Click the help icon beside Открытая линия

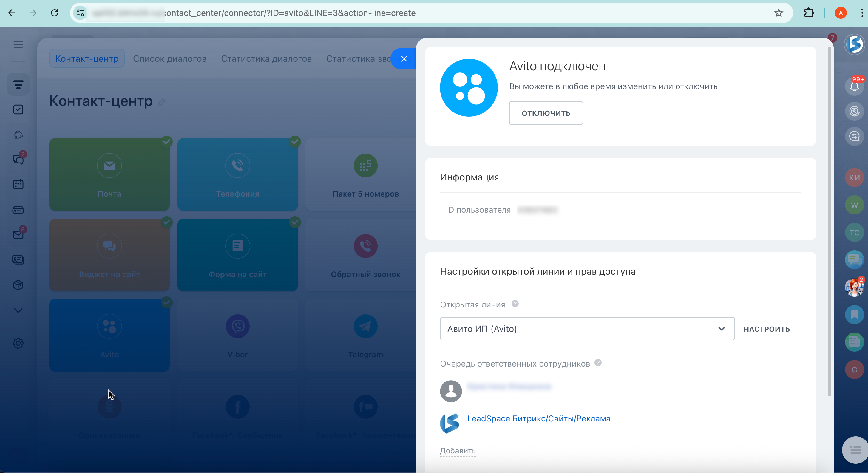coord(515,304)
